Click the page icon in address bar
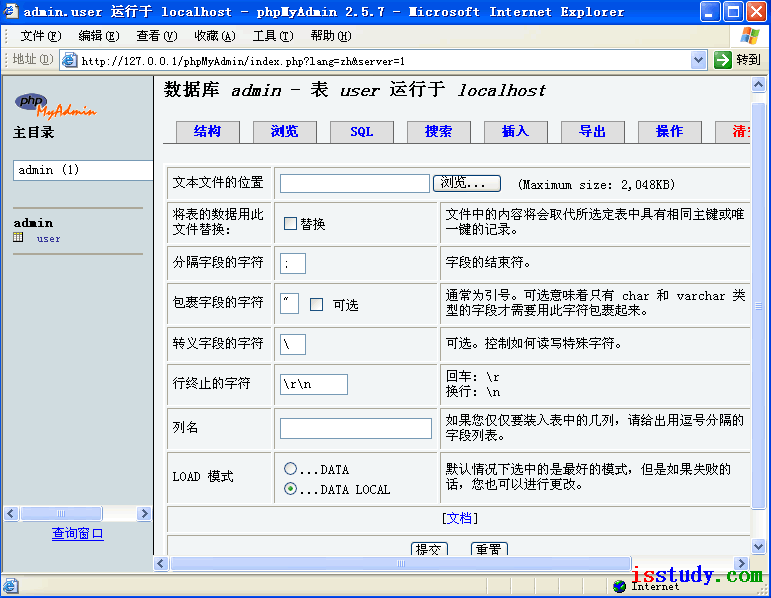The image size is (771, 598). [x=69, y=60]
